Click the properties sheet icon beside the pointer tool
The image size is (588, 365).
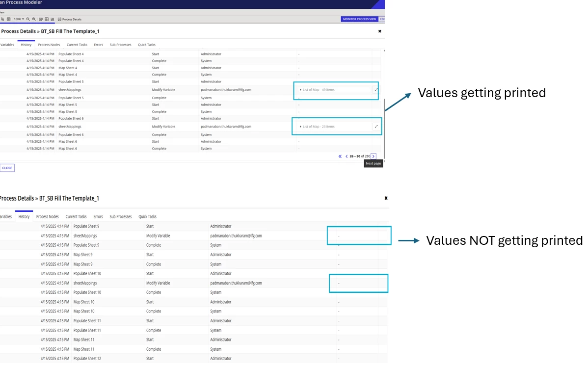(x=9, y=19)
